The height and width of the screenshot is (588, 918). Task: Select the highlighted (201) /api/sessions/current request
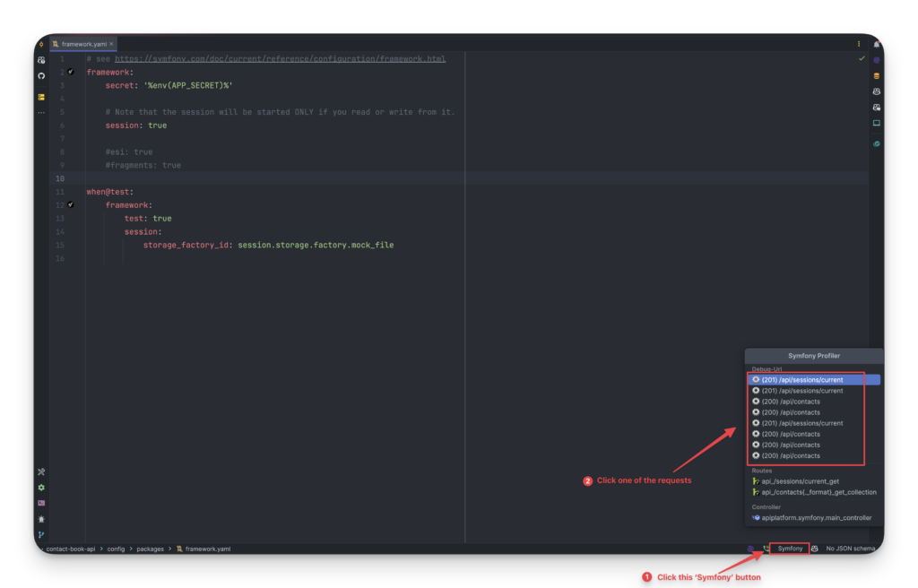(814, 380)
